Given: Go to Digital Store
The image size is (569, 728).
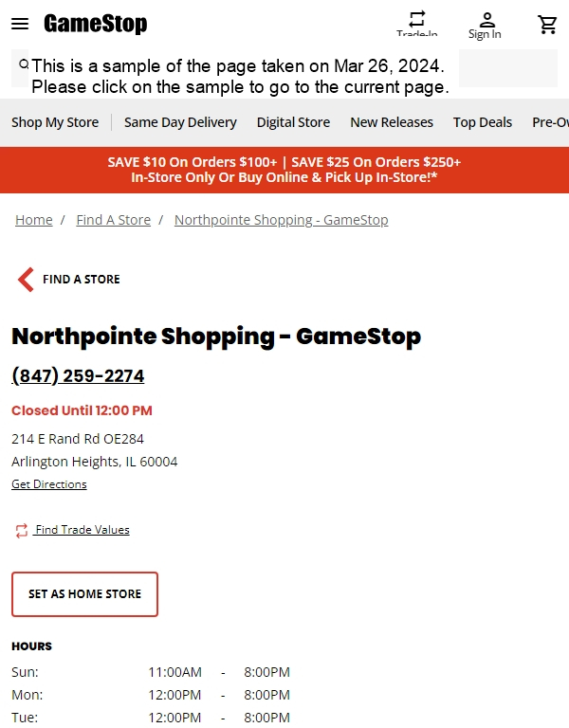Looking at the screenshot, I should tap(293, 122).
